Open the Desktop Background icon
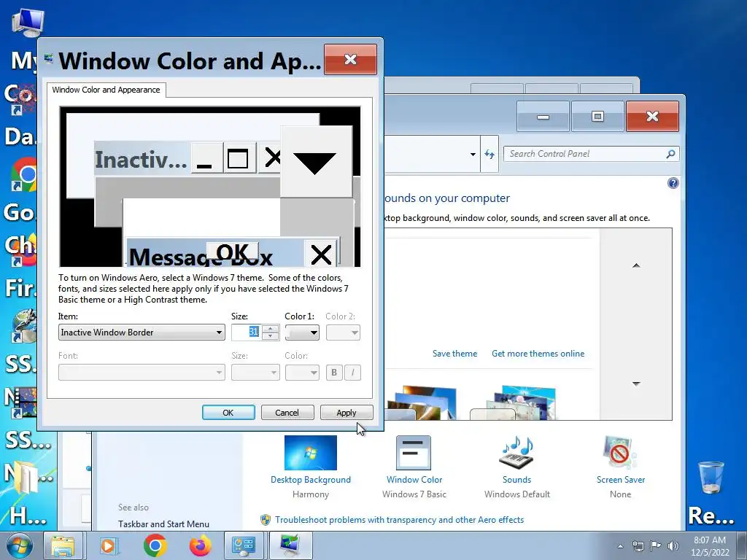The image size is (747, 560). coord(311,453)
